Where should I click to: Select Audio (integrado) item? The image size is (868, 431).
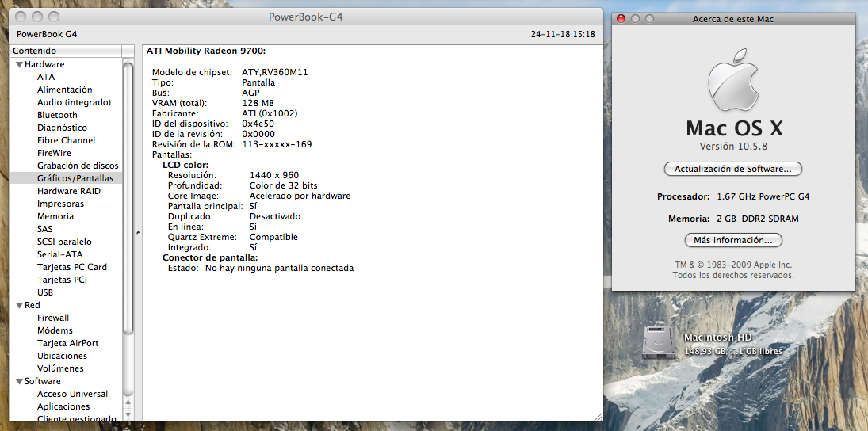(x=75, y=102)
